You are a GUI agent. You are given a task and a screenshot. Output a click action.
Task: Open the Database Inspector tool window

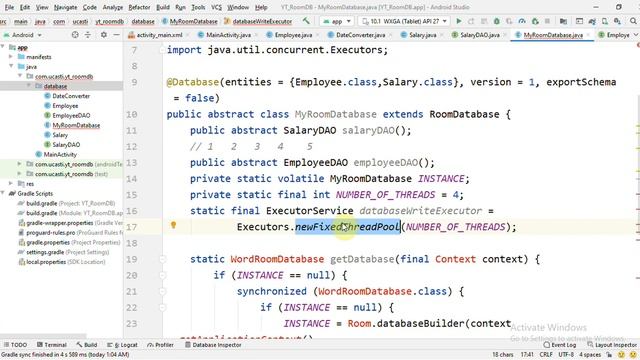(213, 345)
